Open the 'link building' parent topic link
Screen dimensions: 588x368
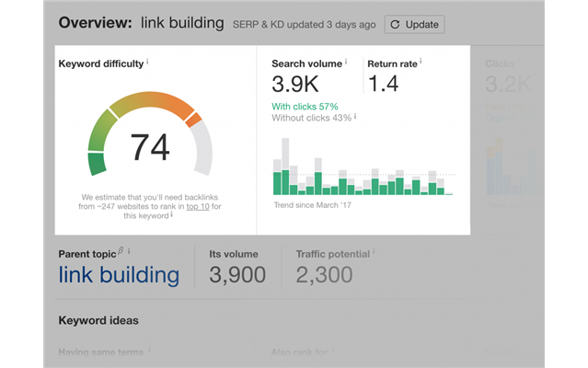click(x=120, y=274)
